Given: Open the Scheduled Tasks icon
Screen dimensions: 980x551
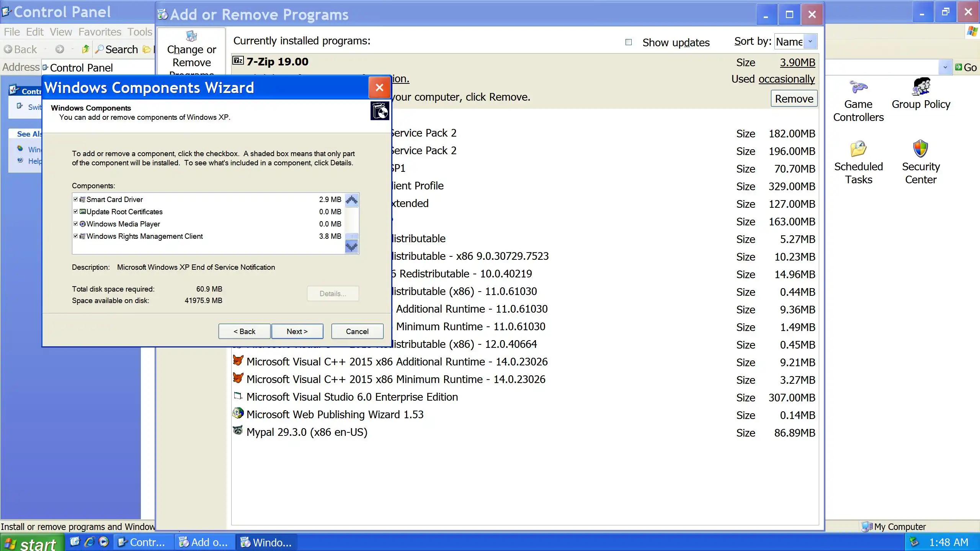Looking at the screenshot, I should click(x=858, y=150).
